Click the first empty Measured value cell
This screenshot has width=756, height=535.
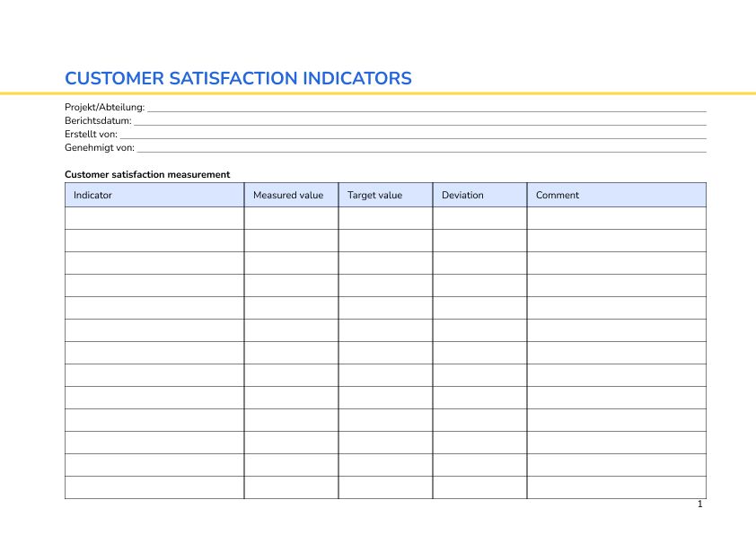coord(290,217)
